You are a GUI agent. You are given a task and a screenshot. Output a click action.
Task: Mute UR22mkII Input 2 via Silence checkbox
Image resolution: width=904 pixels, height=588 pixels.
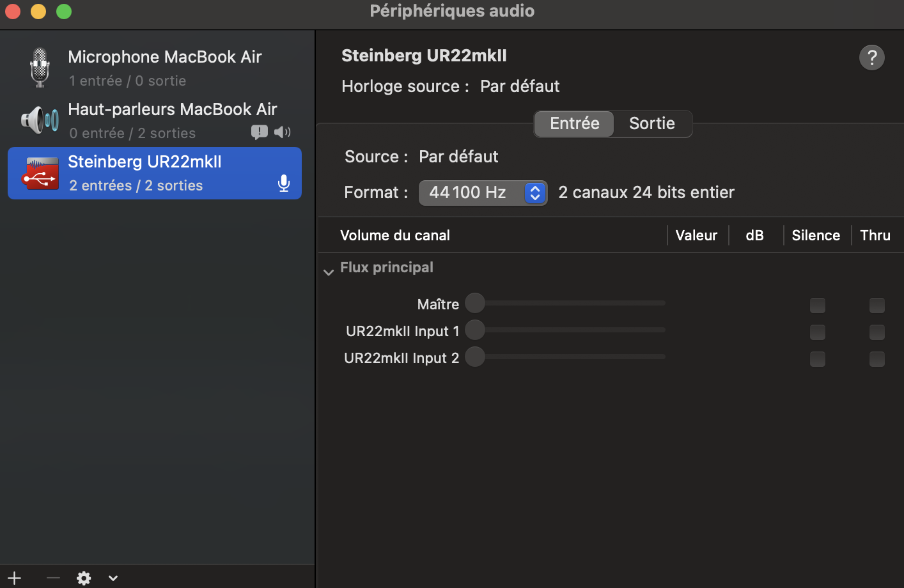[x=817, y=359]
